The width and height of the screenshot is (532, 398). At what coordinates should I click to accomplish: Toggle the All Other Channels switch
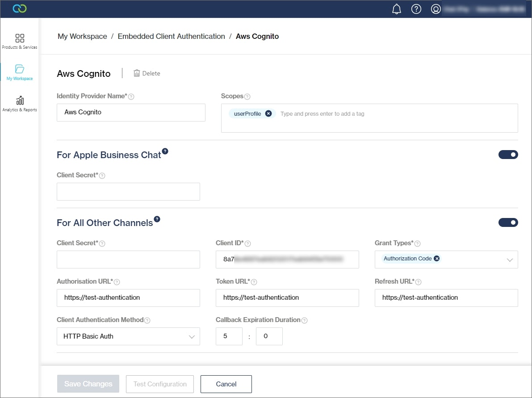coord(508,222)
